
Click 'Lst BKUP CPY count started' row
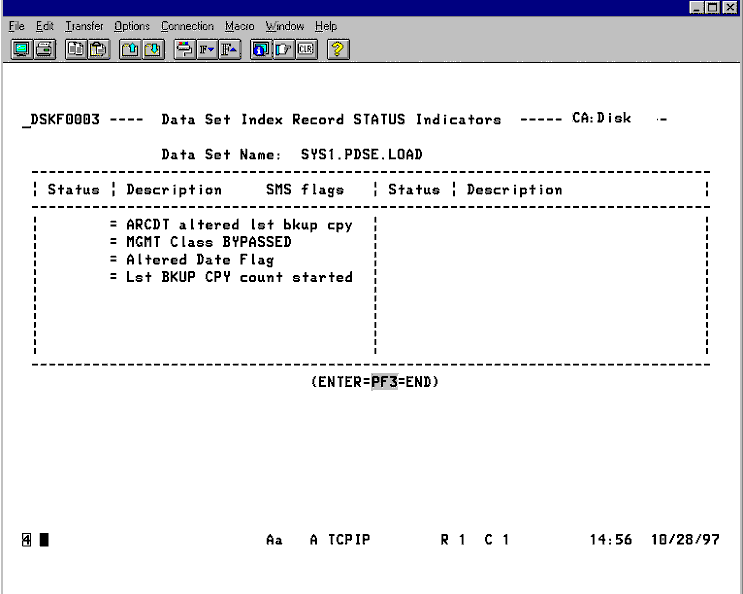(239, 277)
